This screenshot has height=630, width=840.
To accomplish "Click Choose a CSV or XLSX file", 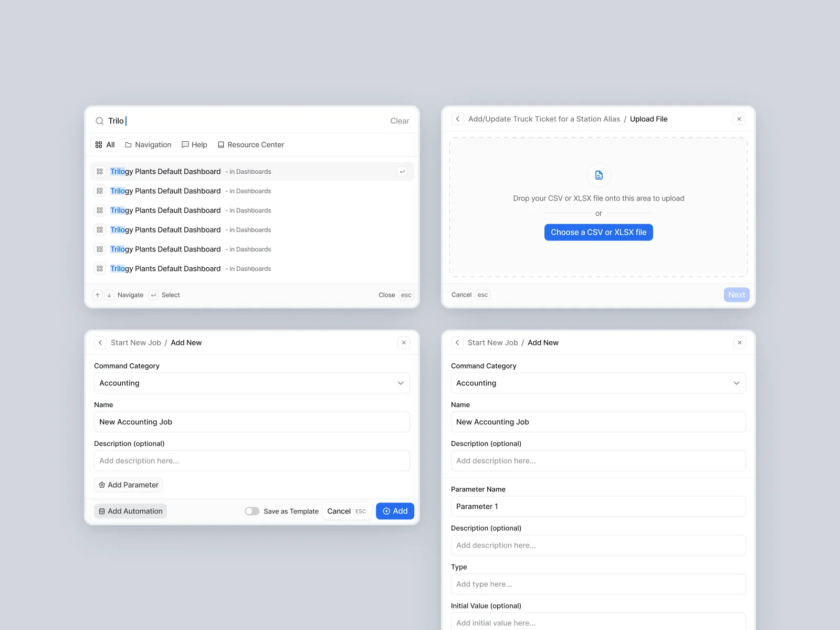I will tap(598, 233).
